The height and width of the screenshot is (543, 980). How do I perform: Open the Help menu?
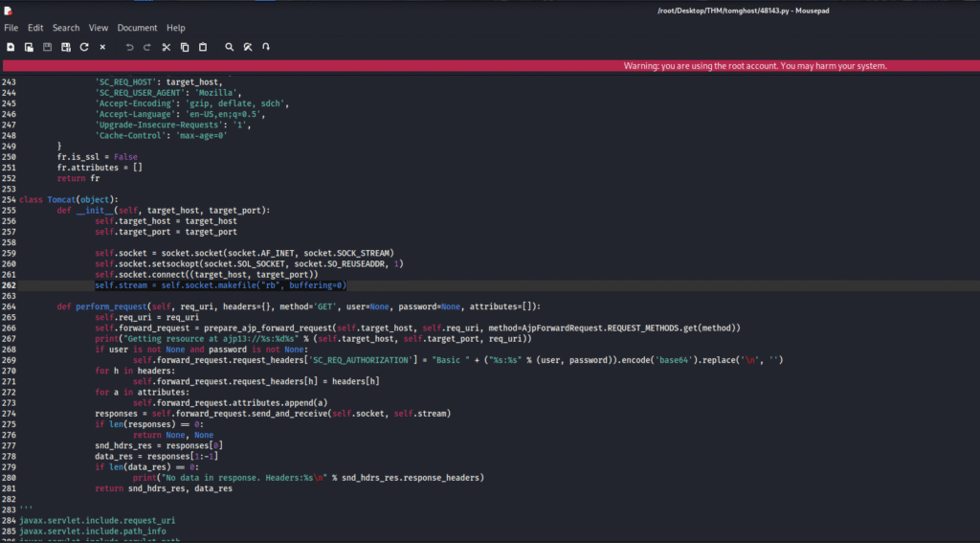[176, 28]
